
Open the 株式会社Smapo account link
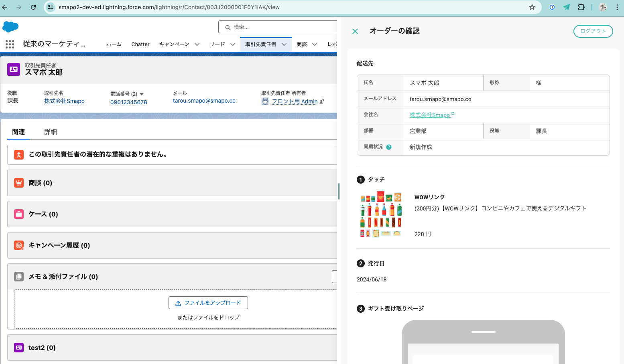coord(64,101)
